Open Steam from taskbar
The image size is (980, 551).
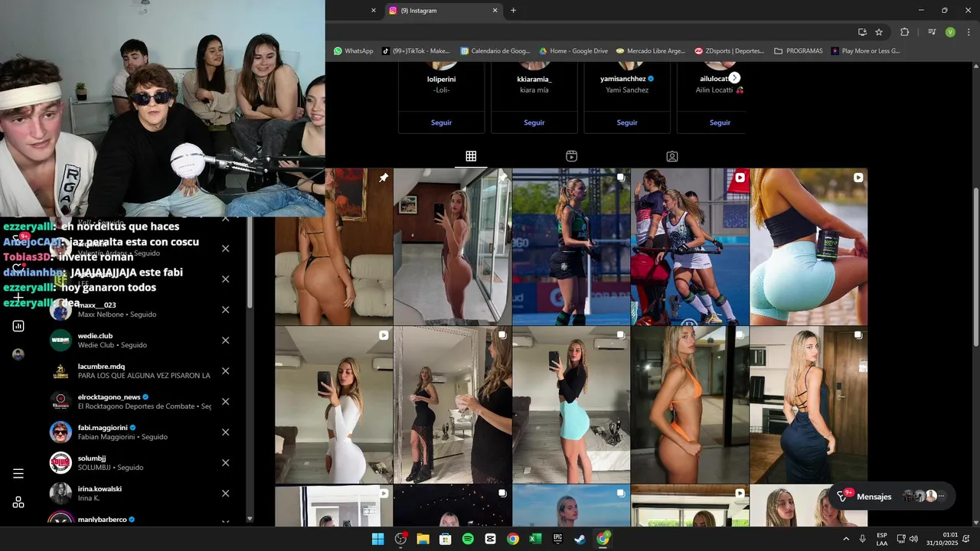[x=580, y=539]
